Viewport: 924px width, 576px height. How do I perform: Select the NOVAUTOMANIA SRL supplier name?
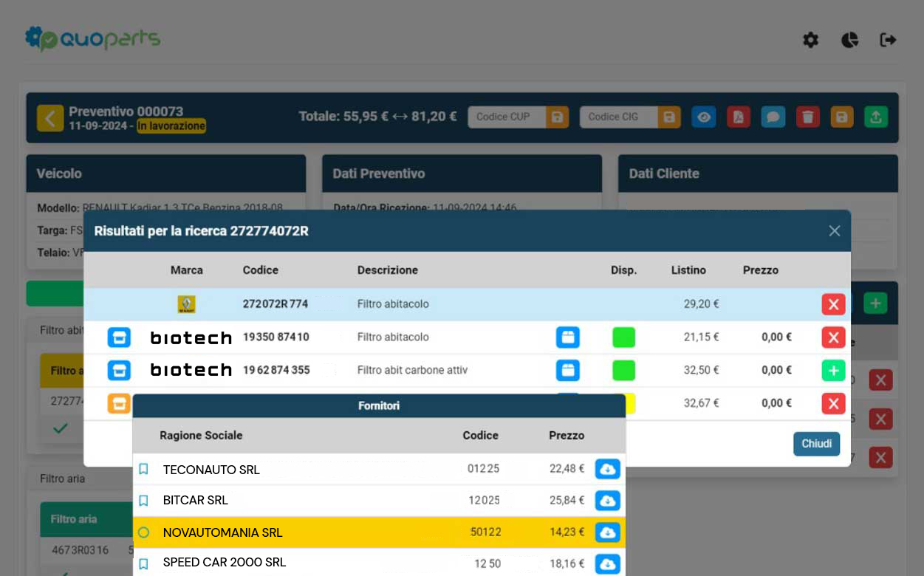[x=223, y=532]
